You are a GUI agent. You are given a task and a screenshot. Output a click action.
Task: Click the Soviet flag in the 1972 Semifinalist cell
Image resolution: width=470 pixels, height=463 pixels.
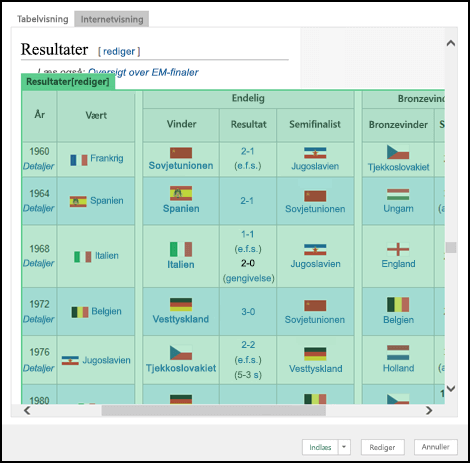pyautogui.click(x=315, y=306)
